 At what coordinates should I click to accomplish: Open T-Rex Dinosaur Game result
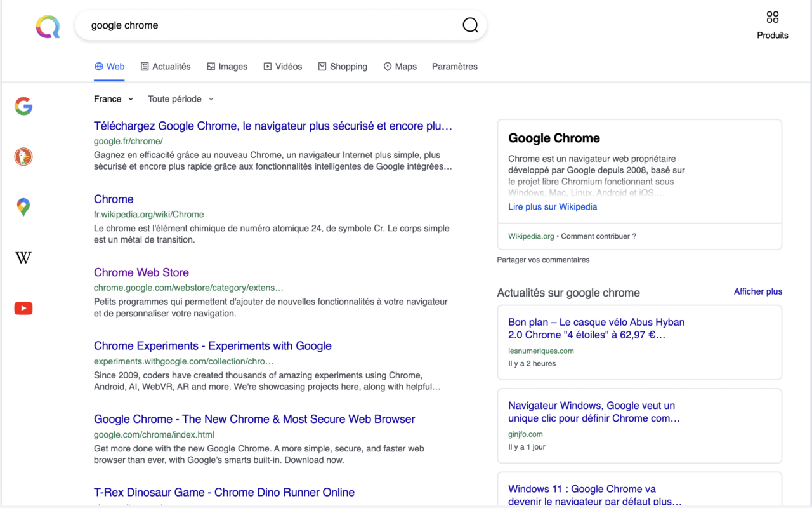point(224,493)
